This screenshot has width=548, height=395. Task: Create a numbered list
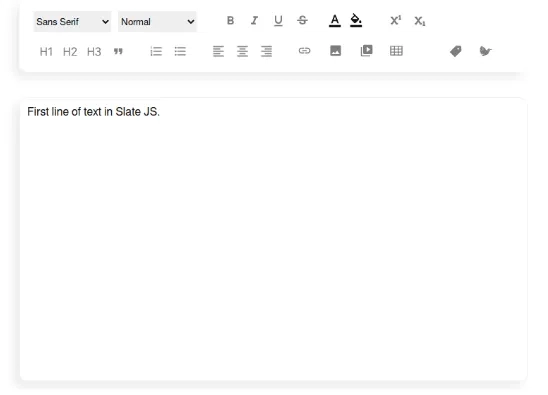click(x=156, y=51)
